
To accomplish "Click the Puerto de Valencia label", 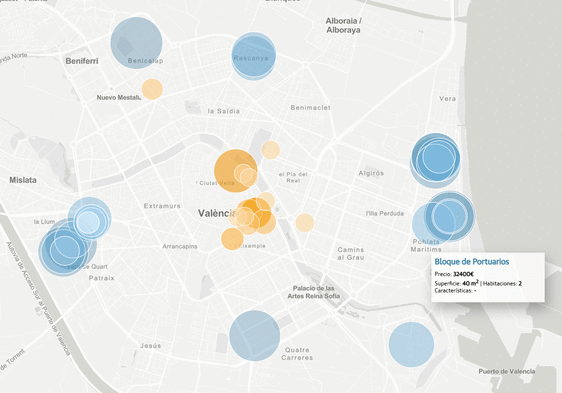I will (507, 371).
